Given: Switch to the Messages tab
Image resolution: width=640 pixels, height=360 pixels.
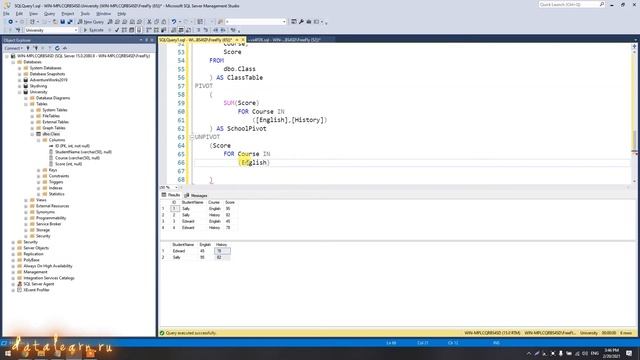Looking at the screenshot, I should coord(196,196).
